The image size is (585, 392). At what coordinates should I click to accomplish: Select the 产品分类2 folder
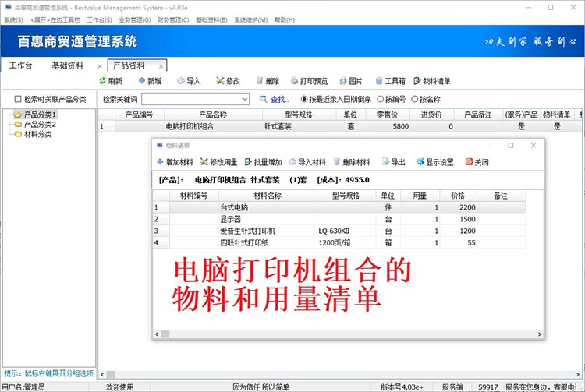[x=35, y=124]
